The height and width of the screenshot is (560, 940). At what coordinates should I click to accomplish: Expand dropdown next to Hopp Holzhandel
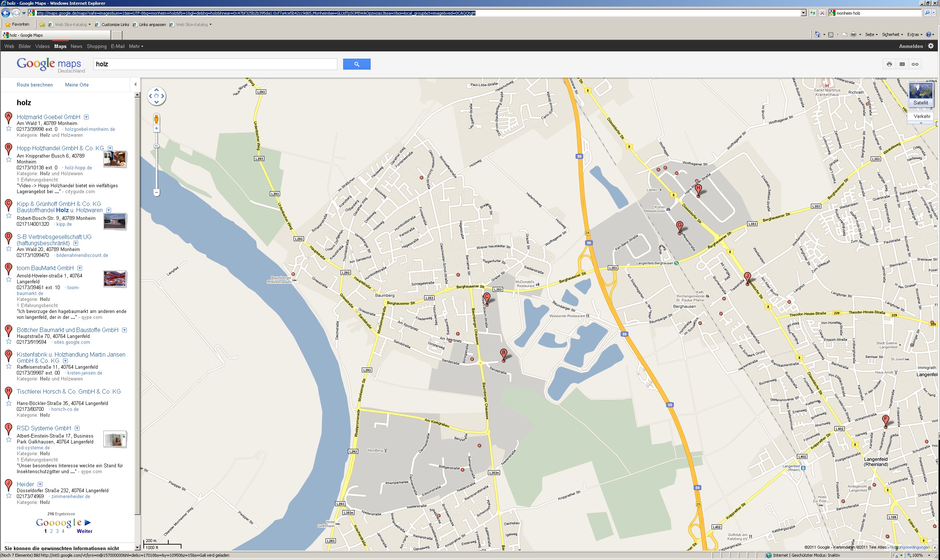point(110,148)
